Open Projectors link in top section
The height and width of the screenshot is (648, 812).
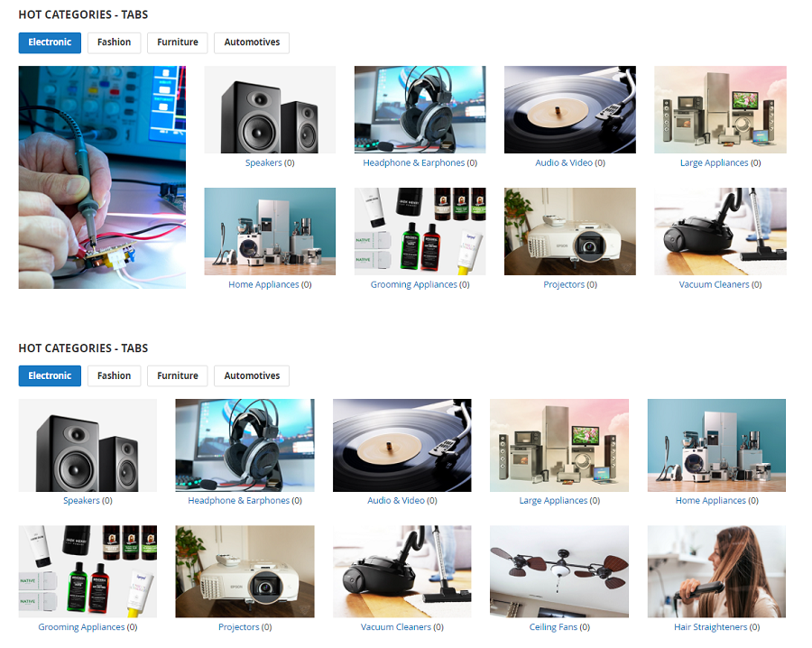pyautogui.click(x=564, y=284)
